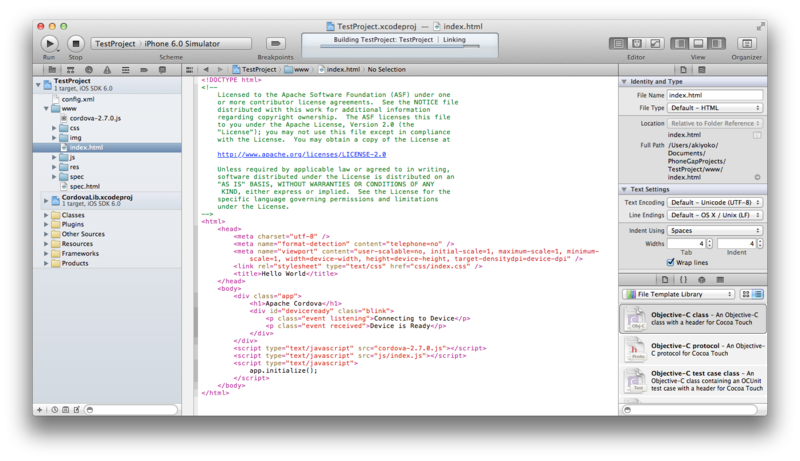
Task: Collapse Identity and Type section
Action: tap(624, 82)
